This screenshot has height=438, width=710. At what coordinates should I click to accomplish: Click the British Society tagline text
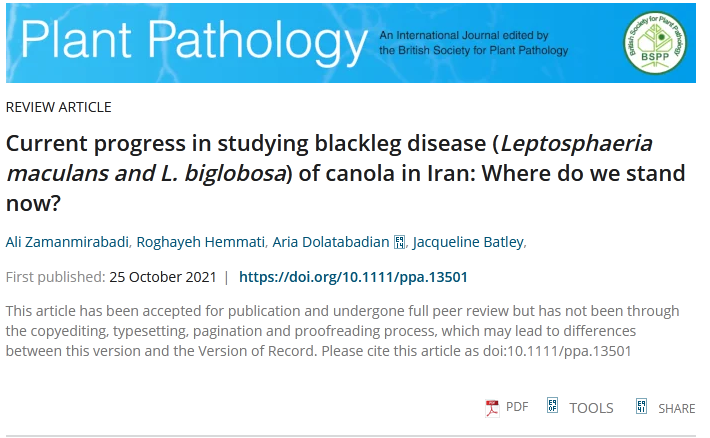coord(474,43)
